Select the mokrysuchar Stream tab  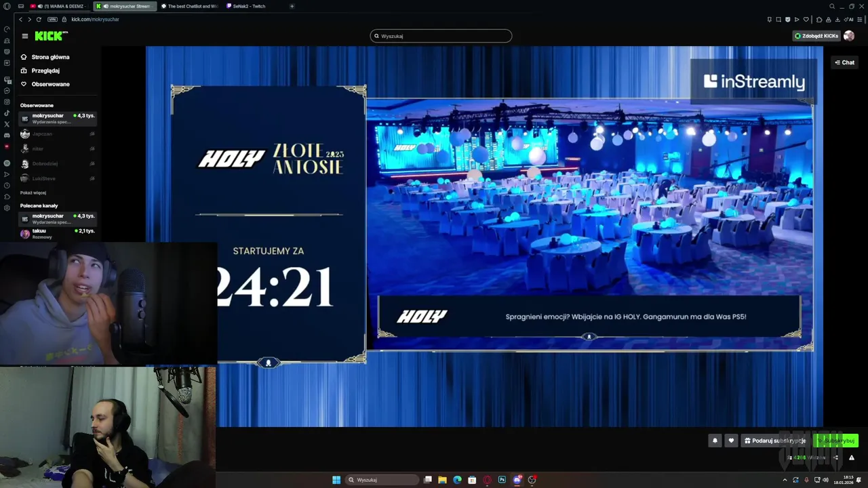coord(125,6)
